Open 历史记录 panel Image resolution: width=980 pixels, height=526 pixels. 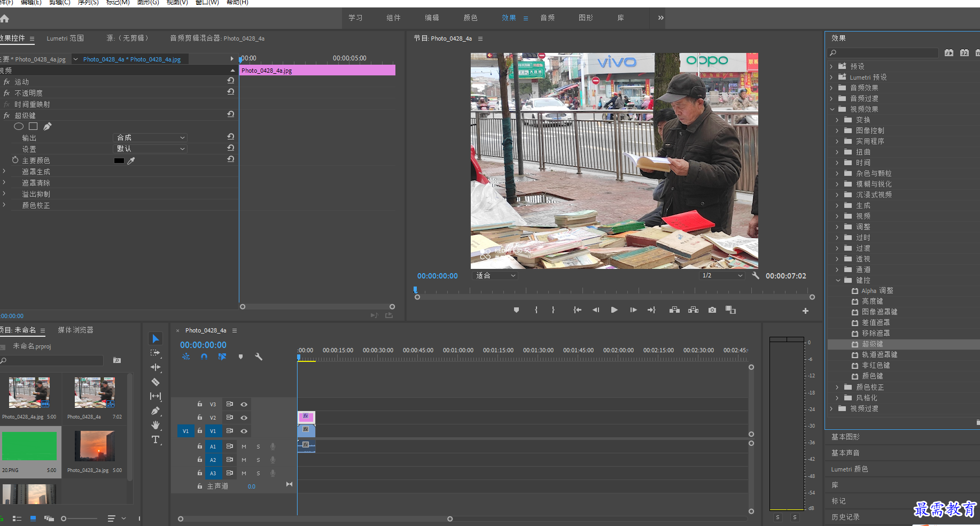click(845, 517)
